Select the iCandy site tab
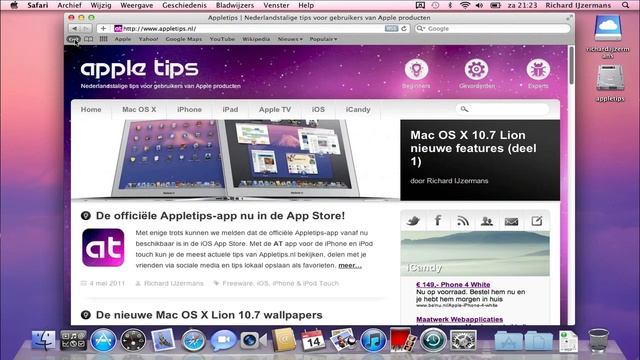 pos(358,109)
